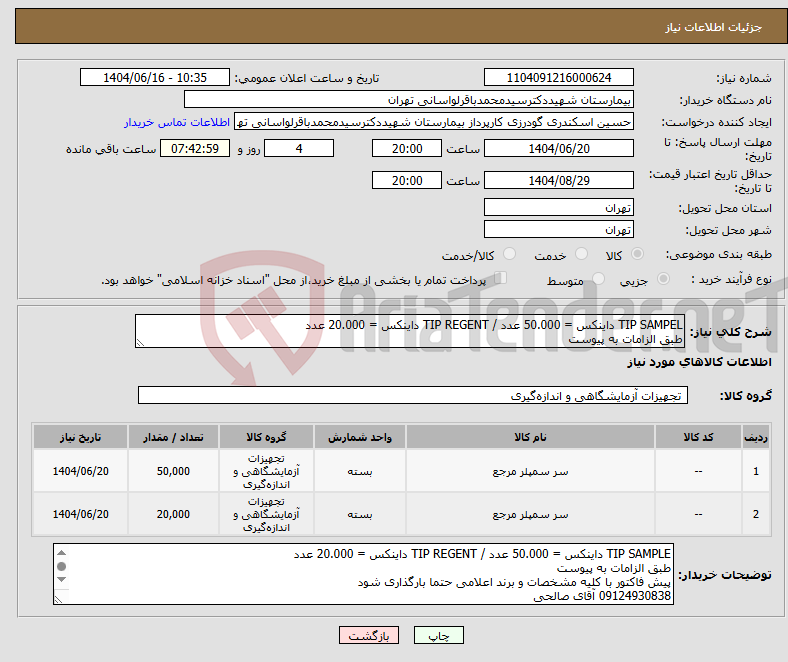This screenshot has height=662, width=788.
Task: Select the کالا/خدمت radio button
Action: pyautogui.click(x=510, y=254)
